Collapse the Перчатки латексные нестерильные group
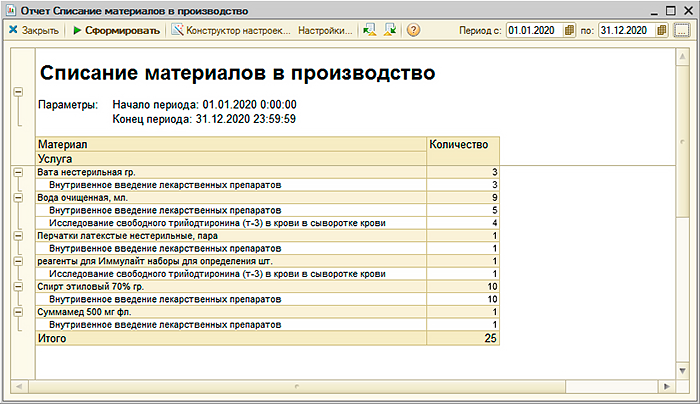Screen dimensions: 700x404 tap(18, 236)
